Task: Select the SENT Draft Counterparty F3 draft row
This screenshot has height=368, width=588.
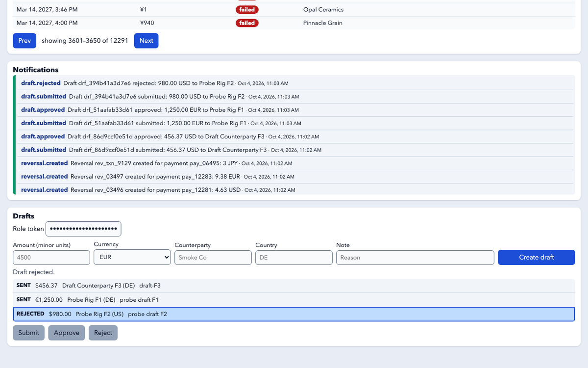Action: coord(294,286)
